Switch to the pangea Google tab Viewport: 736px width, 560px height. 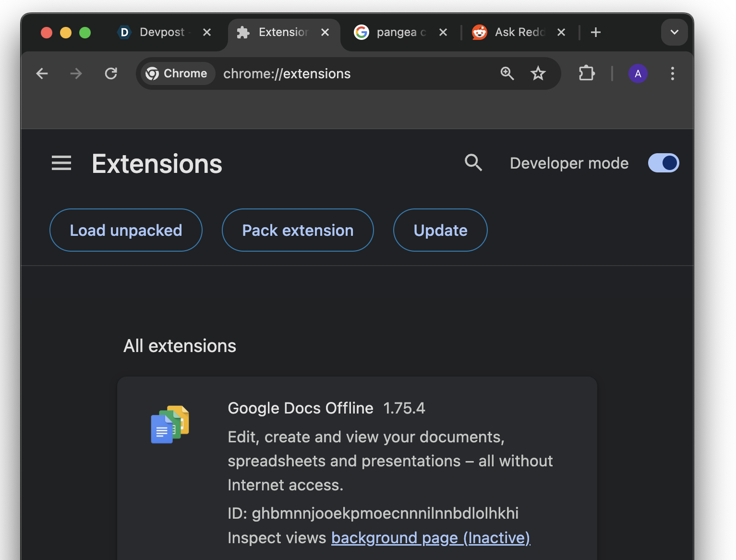(x=401, y=32)
